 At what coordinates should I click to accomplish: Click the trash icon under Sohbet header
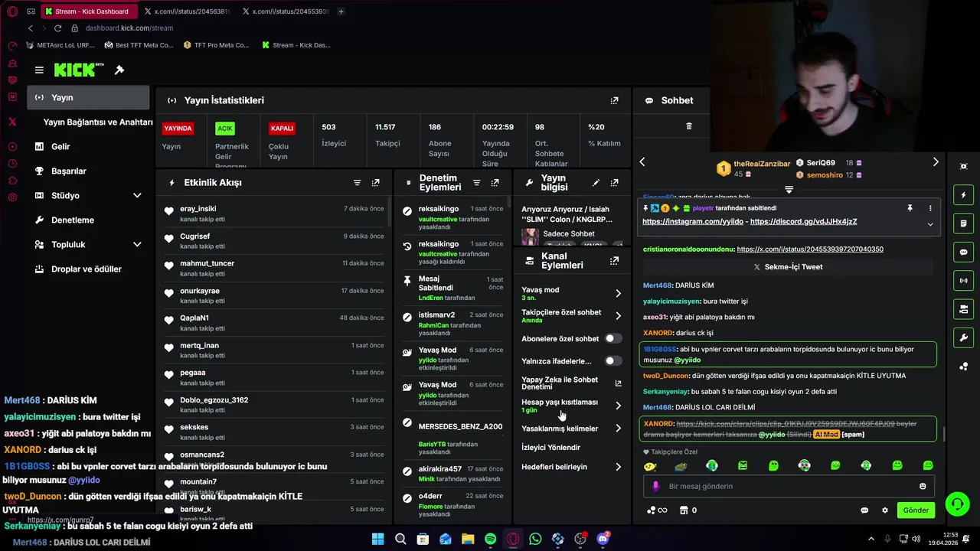click(x=688, y=126)
